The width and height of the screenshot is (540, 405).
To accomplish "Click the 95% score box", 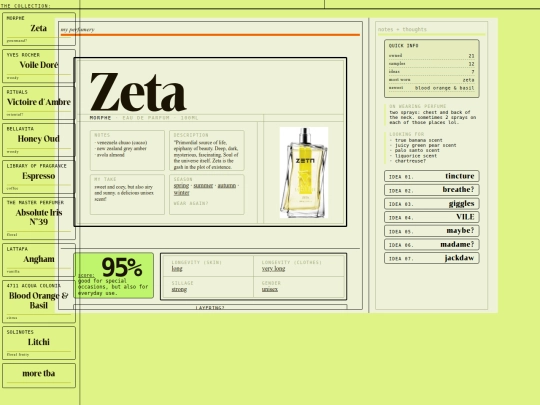I will [114, 276].
